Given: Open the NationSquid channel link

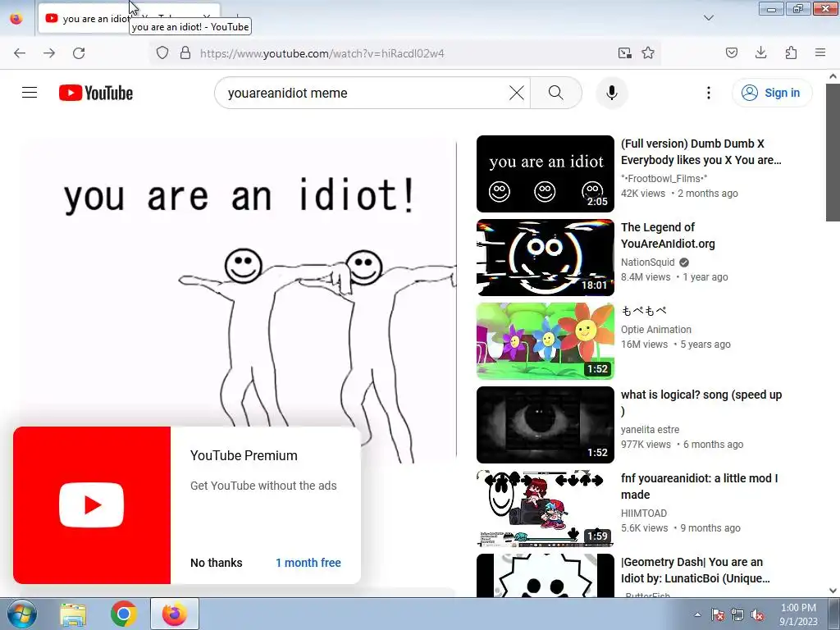Looking at the screenshot, I should tap(648, 262).
